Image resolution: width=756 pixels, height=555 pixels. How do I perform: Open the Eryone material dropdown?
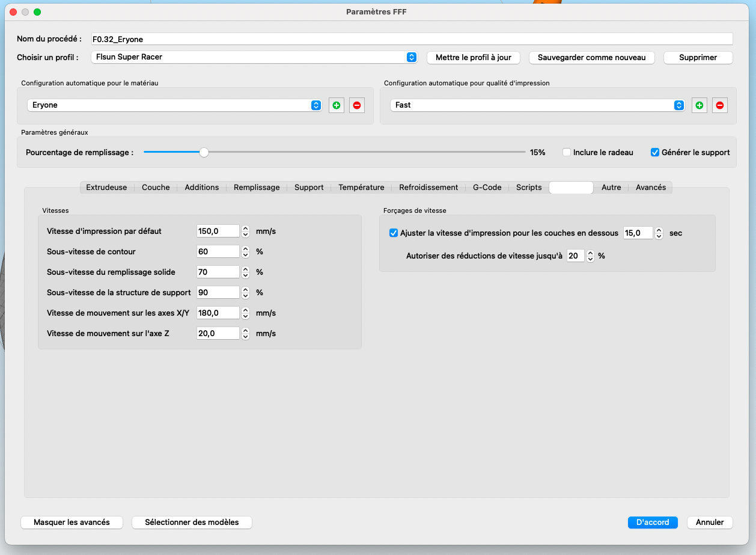pyautogui.click(x=175, y=105)
